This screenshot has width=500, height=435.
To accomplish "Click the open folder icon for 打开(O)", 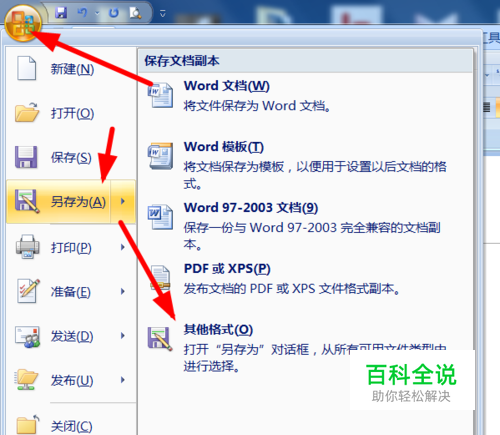I will click(x=27, y=112).
